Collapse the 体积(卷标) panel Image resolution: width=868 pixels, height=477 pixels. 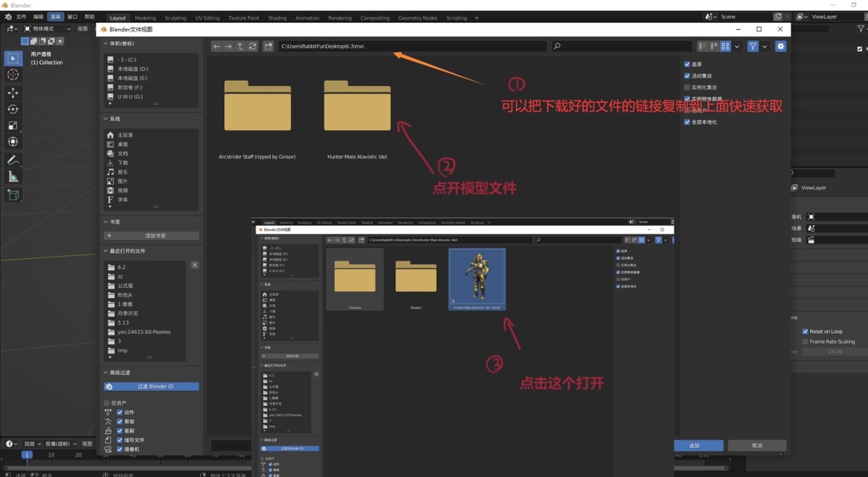[x=106, y=44]
